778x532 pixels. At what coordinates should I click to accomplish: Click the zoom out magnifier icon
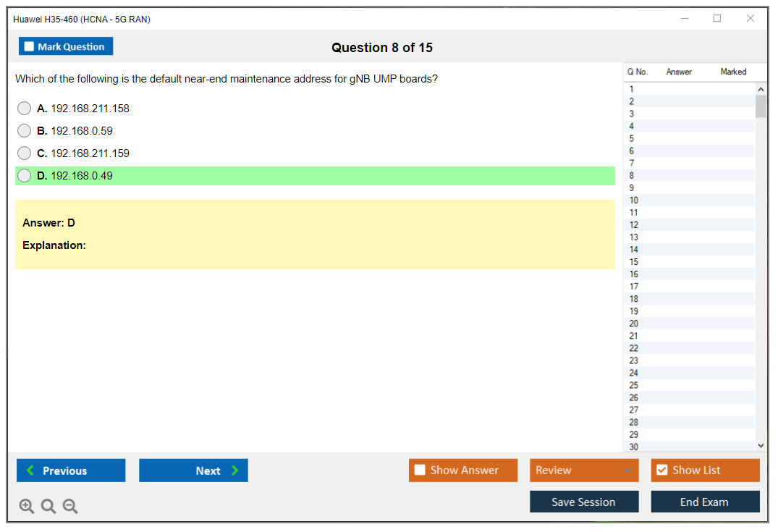click(70, 507)
